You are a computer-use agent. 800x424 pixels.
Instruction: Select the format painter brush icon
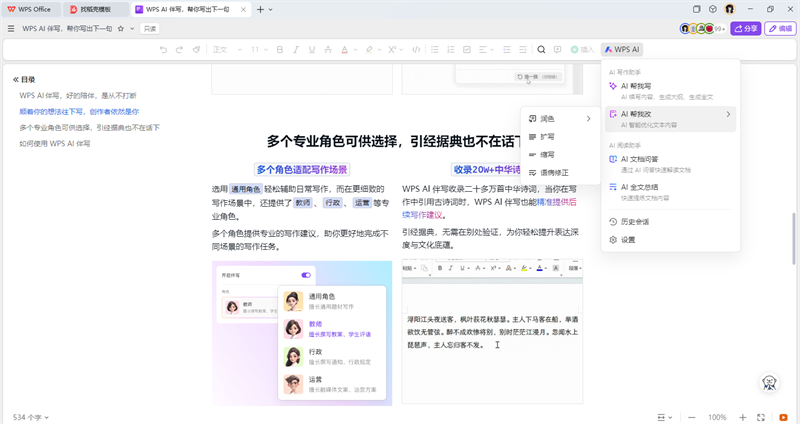tap(196, 49)
